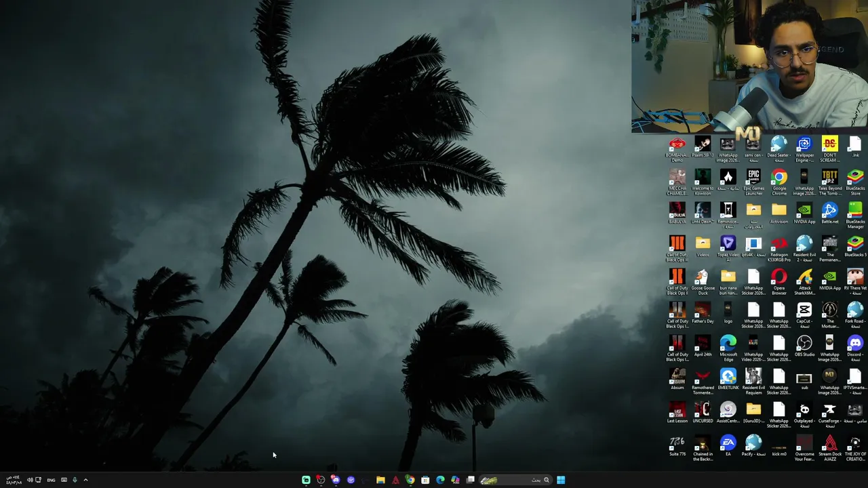This screenshot has width=868, height=488.
Task: Select the Resident Evil Requiem icon
Action: (x=753, y=382)
